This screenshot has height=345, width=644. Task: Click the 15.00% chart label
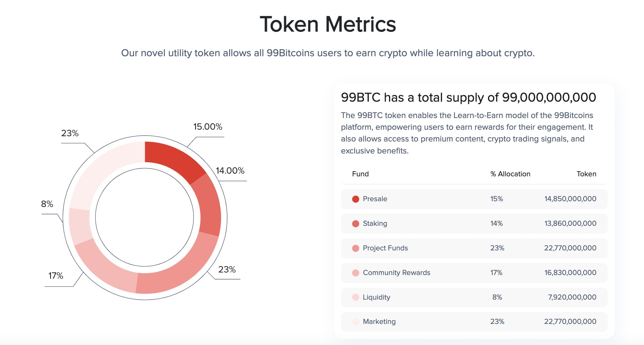[x=208, y=127]
